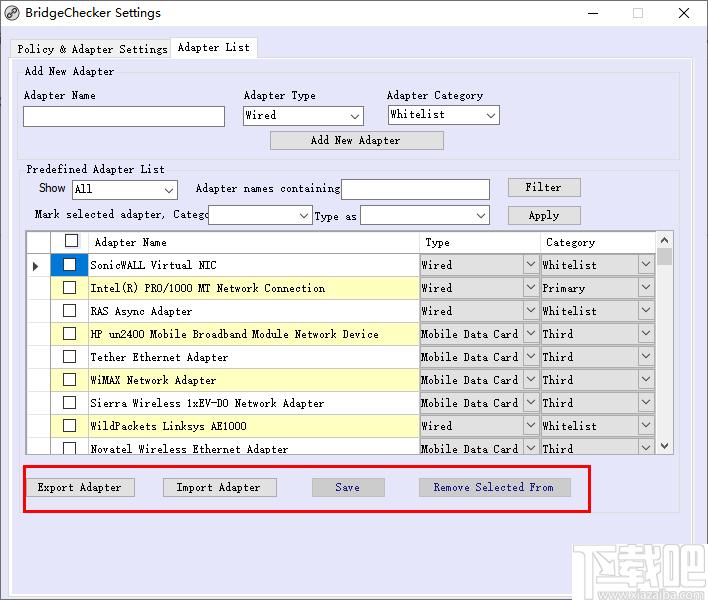Open Primary category dropdown for Intel(R) PRO/1000

click(646, 288)
